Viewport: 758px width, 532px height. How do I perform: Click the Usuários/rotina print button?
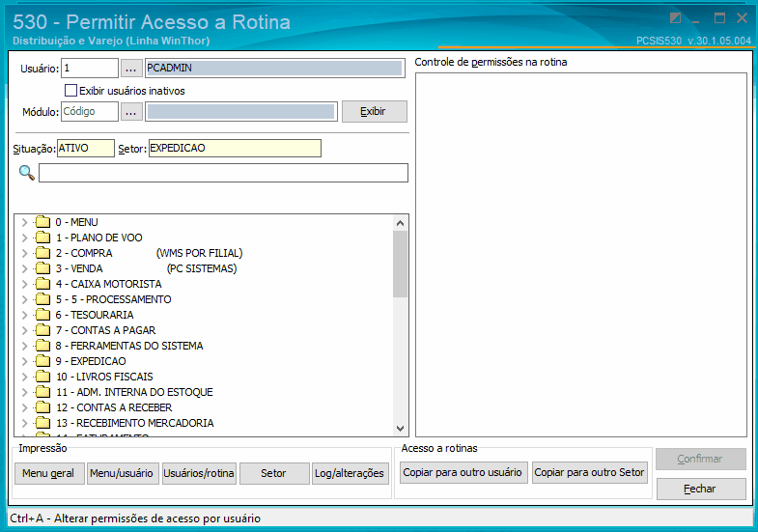pyautogui.click(x=199, y=473)
